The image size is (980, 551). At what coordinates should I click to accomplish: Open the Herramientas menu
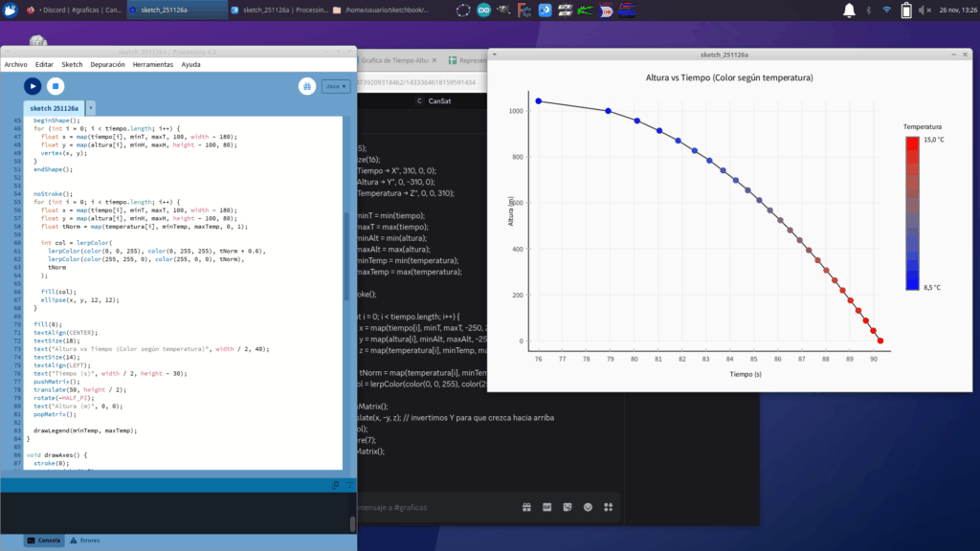point(153,64)
